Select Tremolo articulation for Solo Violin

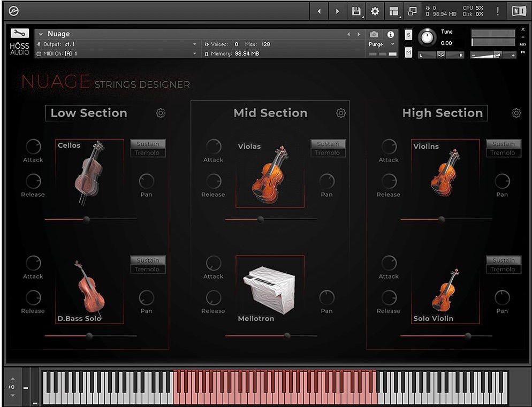(x=503, y=269)
